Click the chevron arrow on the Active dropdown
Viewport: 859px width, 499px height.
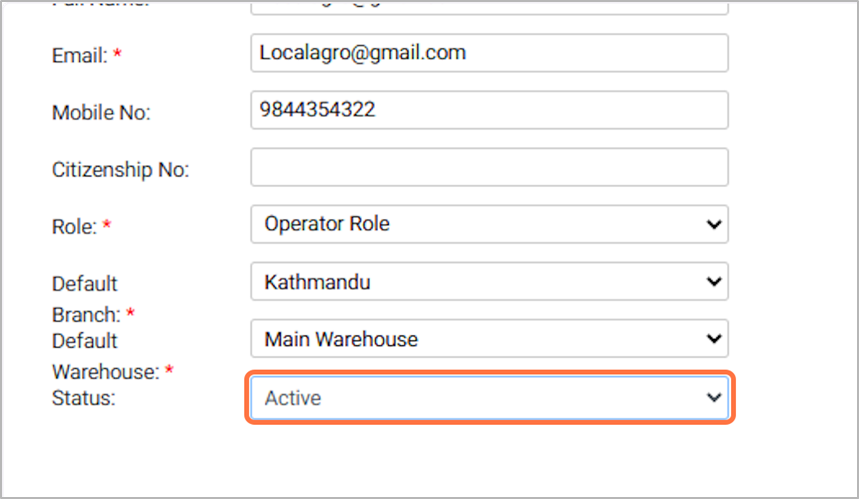pos(713,398)
